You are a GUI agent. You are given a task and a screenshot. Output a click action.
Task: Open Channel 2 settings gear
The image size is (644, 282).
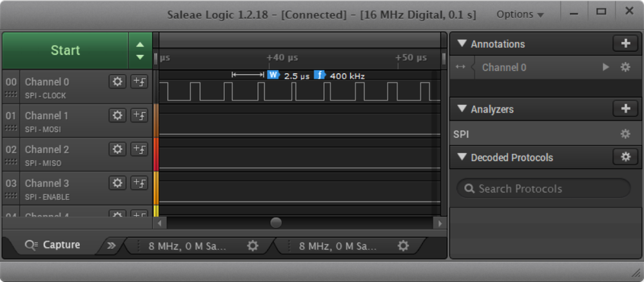[117, 149]
